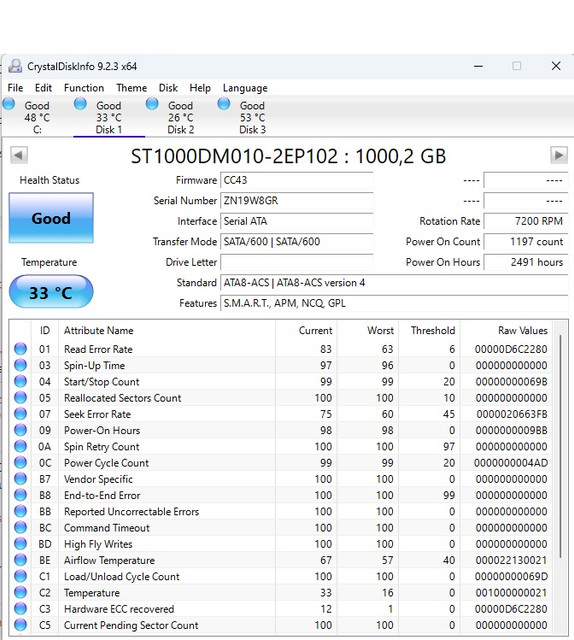The image size is (574, 640).
Task: Click the status orb for Current Pending Sector Count
Action: (20, 624)
